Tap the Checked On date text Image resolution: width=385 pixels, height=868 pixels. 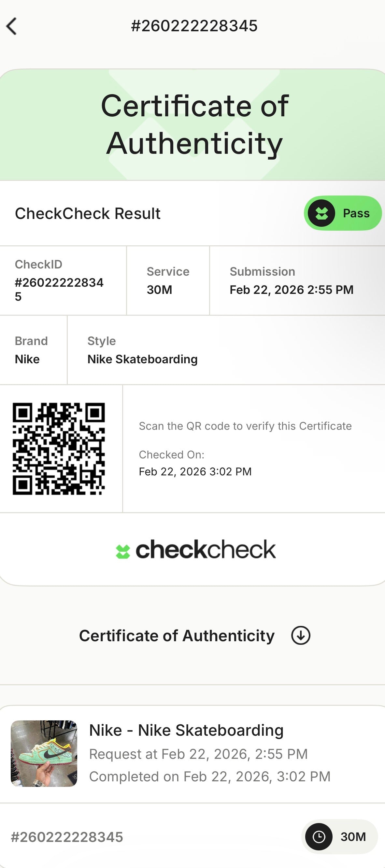pos(195,471)
